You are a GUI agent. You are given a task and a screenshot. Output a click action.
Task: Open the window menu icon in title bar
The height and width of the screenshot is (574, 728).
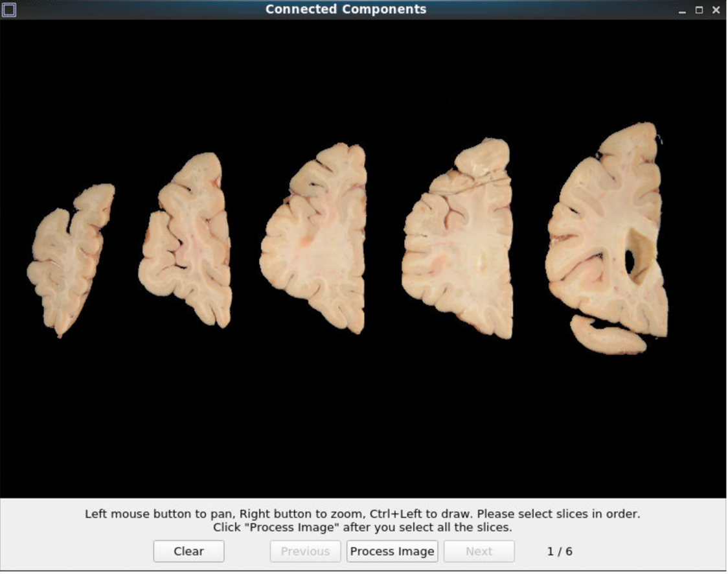point(9,10)
